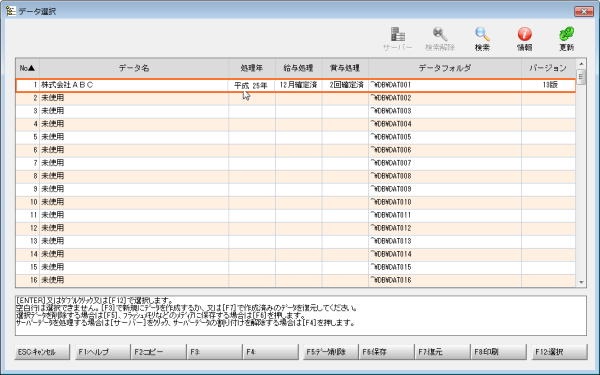Select row 14 未使用
This screenshot has height=375, width=600.
pyautogui.click(x=295, y=254)
